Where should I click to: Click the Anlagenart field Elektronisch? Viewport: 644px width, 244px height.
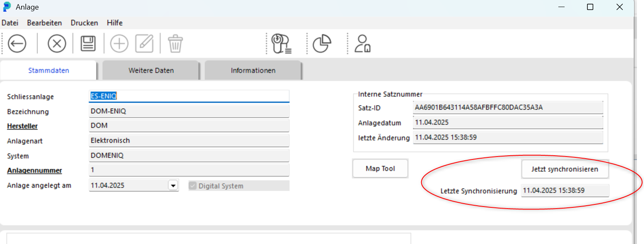coord(189,141)
